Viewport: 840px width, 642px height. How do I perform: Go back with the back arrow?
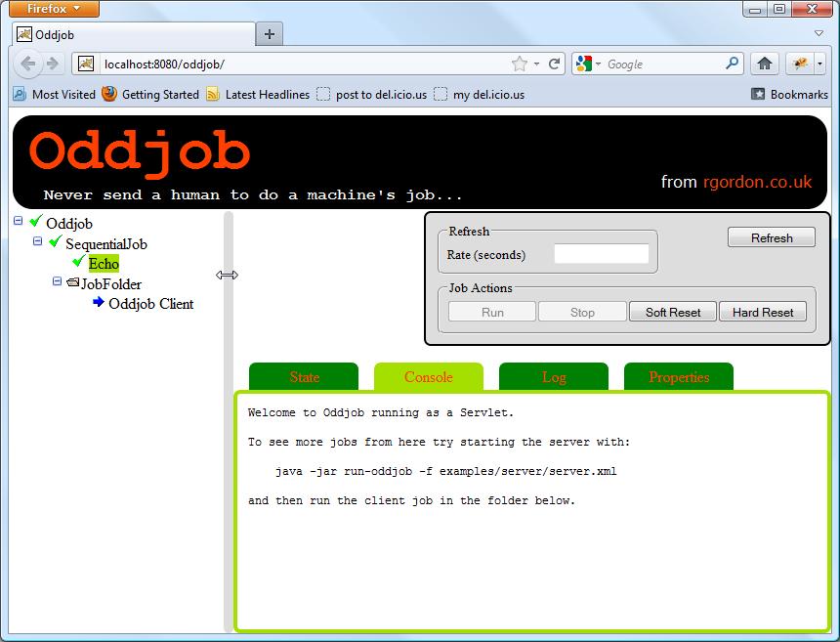tap(28, 64)
